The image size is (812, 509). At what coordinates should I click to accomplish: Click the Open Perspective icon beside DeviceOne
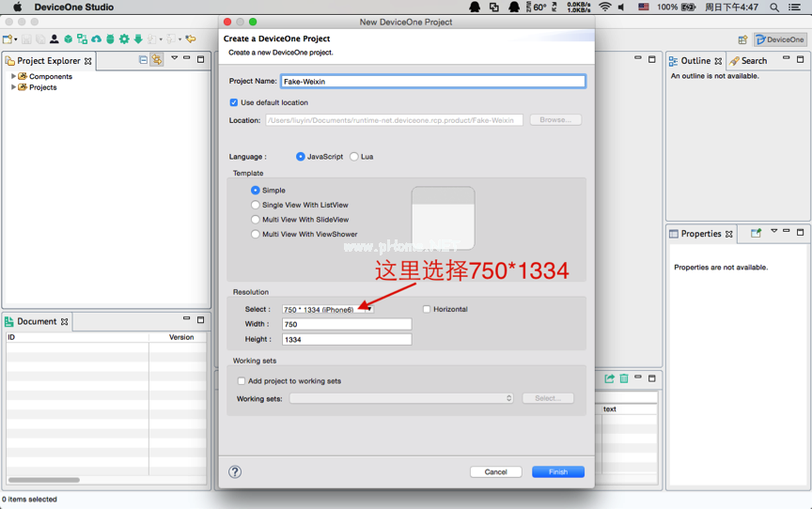pos(742,39)
